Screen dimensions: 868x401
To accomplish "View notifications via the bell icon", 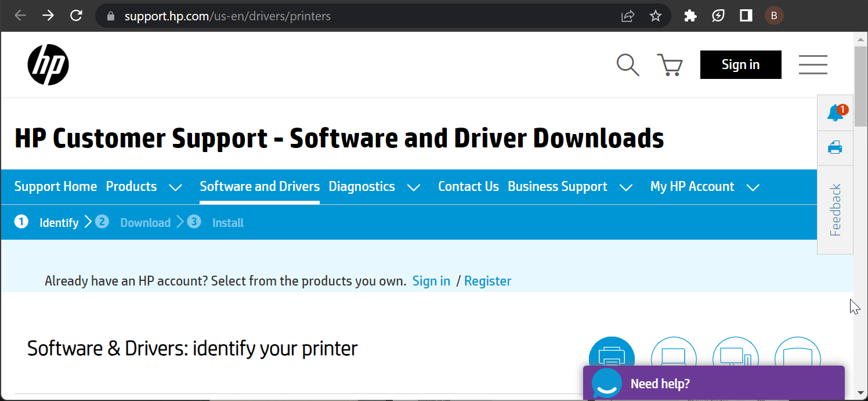I will tap(836, 113).
